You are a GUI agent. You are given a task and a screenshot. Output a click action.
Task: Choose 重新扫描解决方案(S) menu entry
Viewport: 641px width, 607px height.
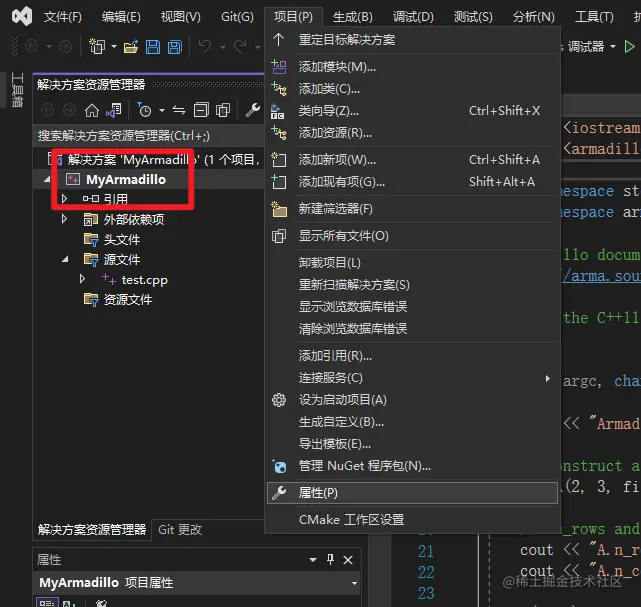click(x=413, y=284)
